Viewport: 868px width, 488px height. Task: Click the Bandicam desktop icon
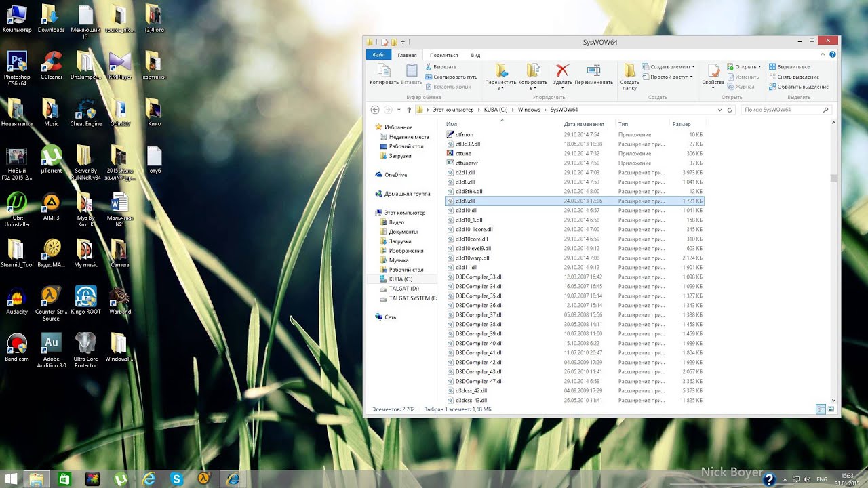(16, 348)
